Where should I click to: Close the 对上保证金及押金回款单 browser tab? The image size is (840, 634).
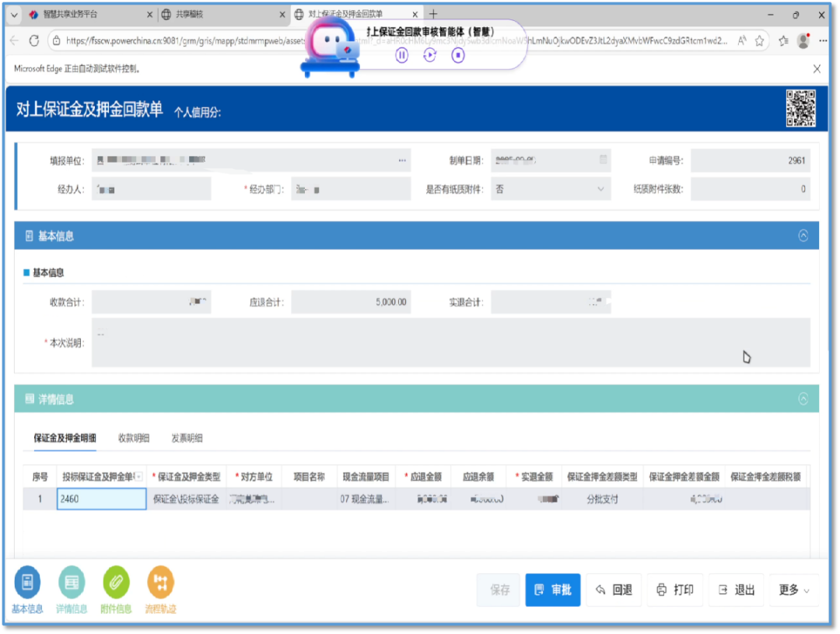(415, 15)
